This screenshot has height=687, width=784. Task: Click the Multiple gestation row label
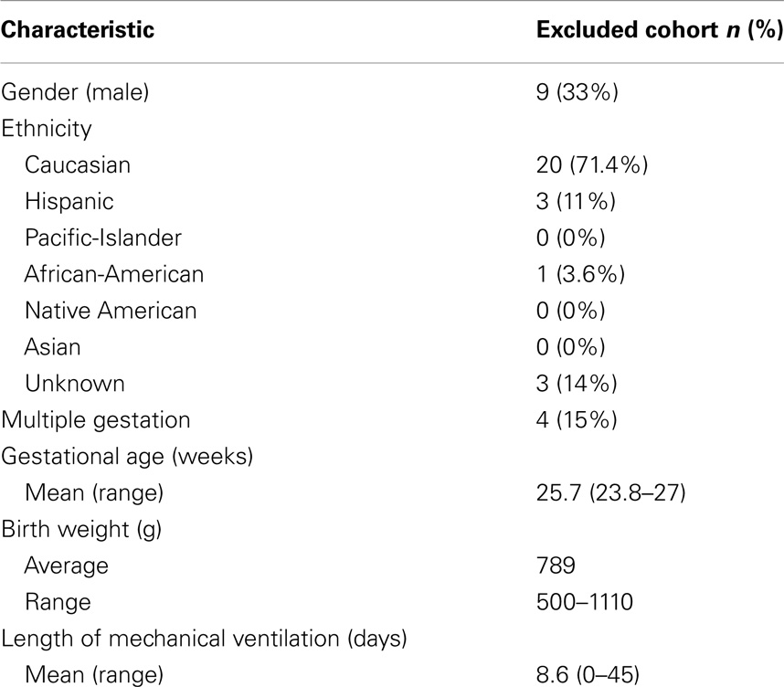(x=96, y=420)
